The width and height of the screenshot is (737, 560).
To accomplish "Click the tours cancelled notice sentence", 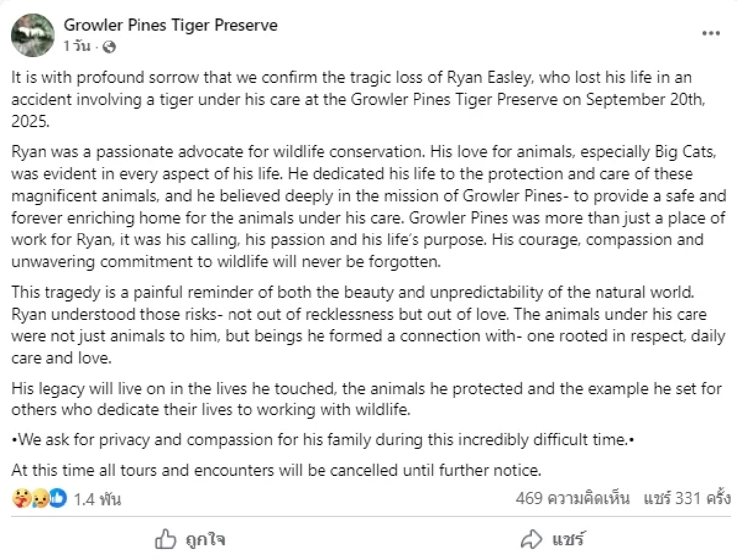I will 276,471.
